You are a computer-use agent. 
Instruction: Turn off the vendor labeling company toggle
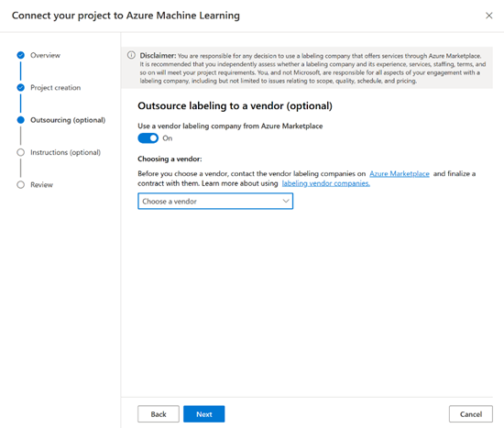tap(148, 138)
